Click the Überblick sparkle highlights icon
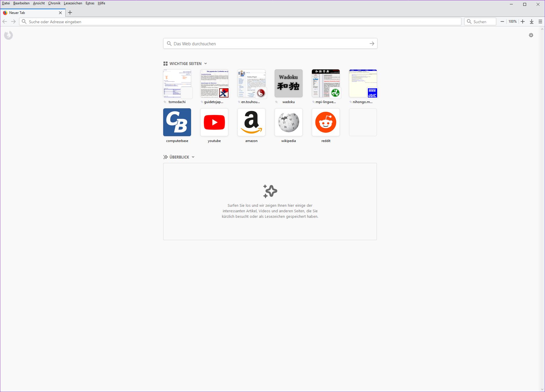 (x=166, y=157)
